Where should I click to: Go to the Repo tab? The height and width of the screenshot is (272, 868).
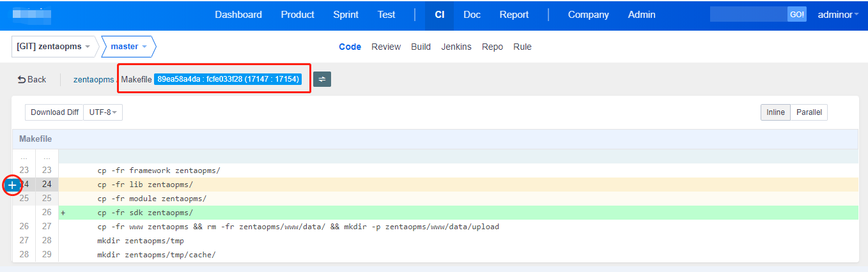point(492,47)
